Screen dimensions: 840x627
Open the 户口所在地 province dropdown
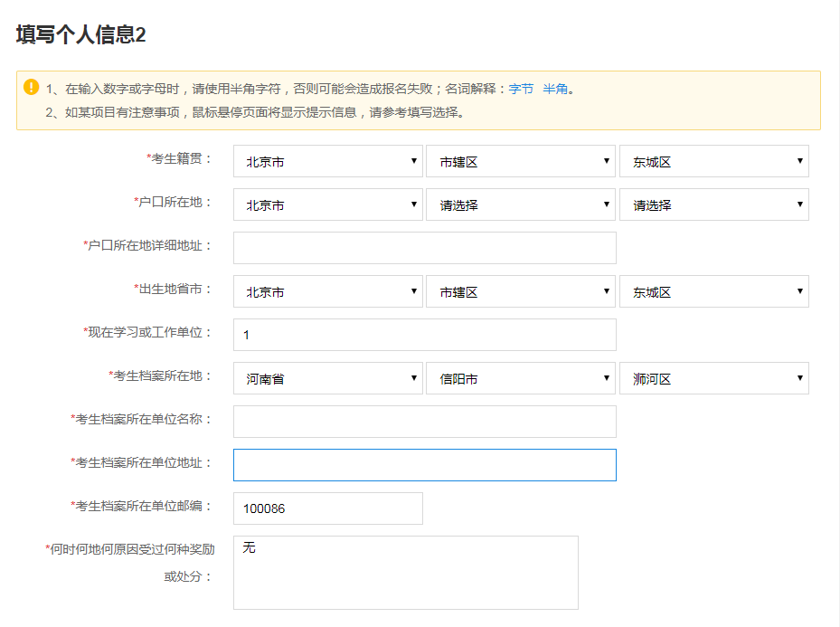tap(327, 204)
